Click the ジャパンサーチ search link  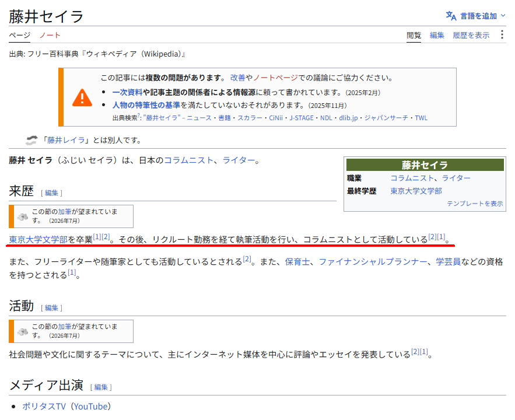point(386,118)
